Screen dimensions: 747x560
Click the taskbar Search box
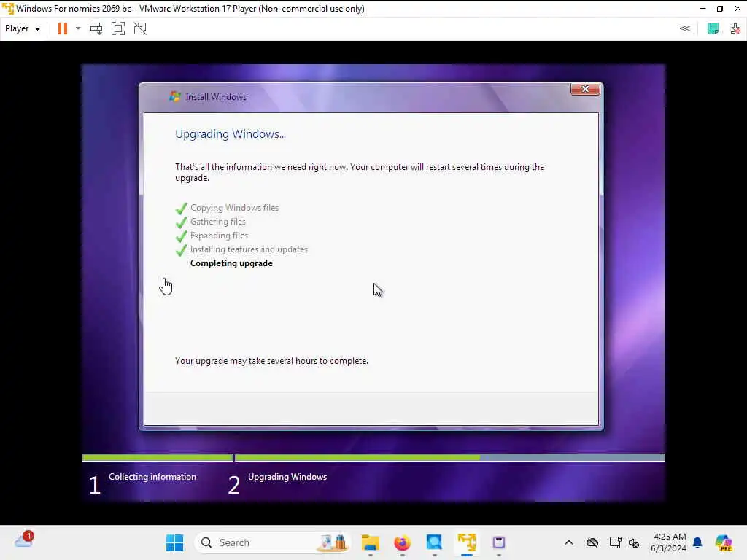click(273, 542)
